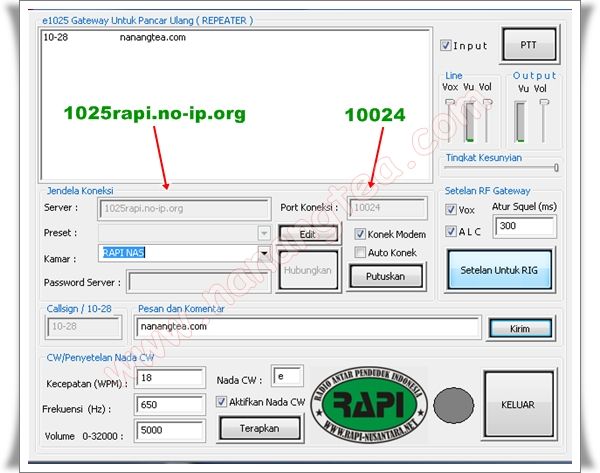Send message with Kirim button
The width and height of the screenshot is (600, 473).
coord(520,328)
